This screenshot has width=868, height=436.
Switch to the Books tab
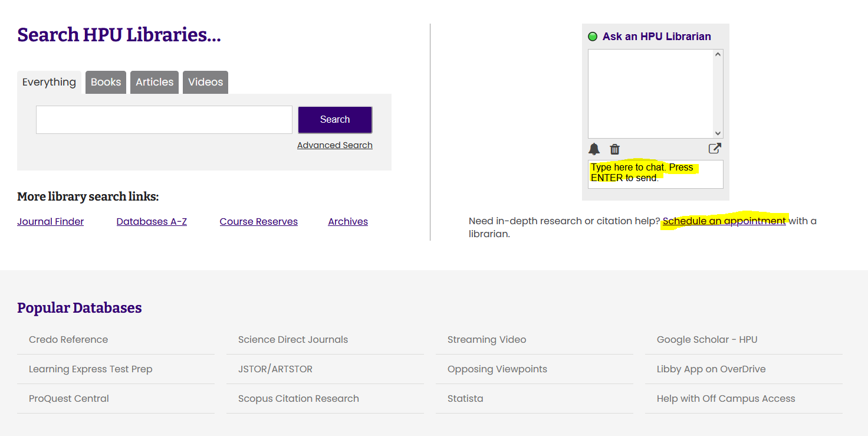106,82
